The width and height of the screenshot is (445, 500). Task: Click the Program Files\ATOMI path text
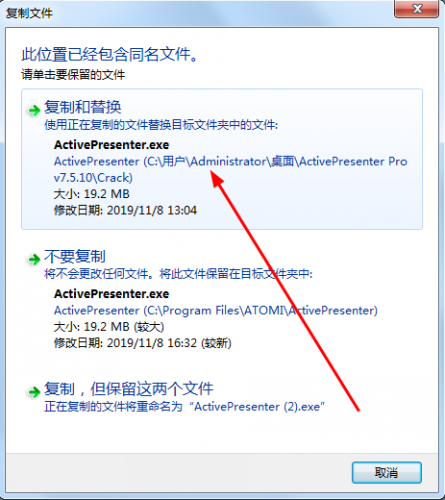[216, 310]
